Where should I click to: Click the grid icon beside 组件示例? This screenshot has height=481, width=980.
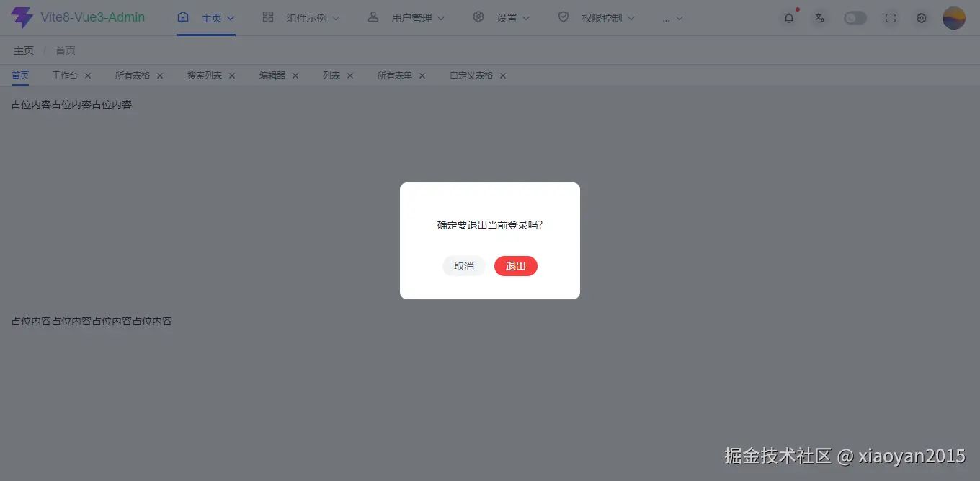pyautogui.click(x=268, y=17)
